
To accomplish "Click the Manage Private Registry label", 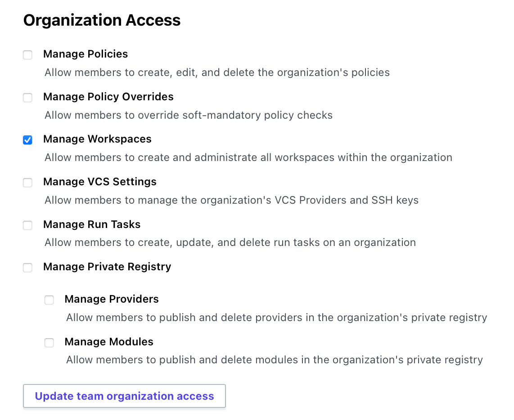I will (107, 267).
